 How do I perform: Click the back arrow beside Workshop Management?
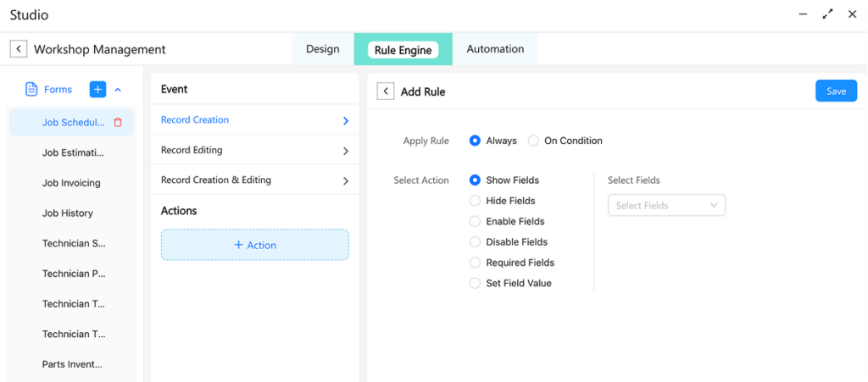pyautogui.click(x=19, y=49)
